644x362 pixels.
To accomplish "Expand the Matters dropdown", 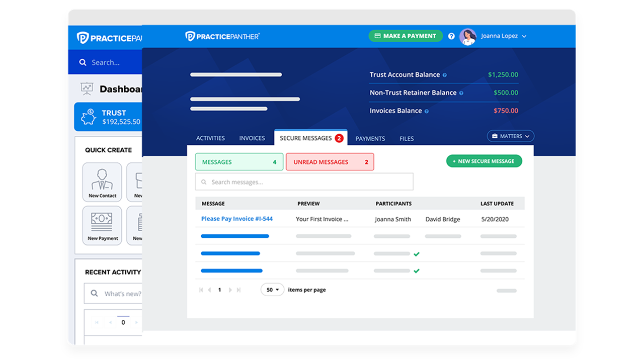I will (x=510, y=136).
